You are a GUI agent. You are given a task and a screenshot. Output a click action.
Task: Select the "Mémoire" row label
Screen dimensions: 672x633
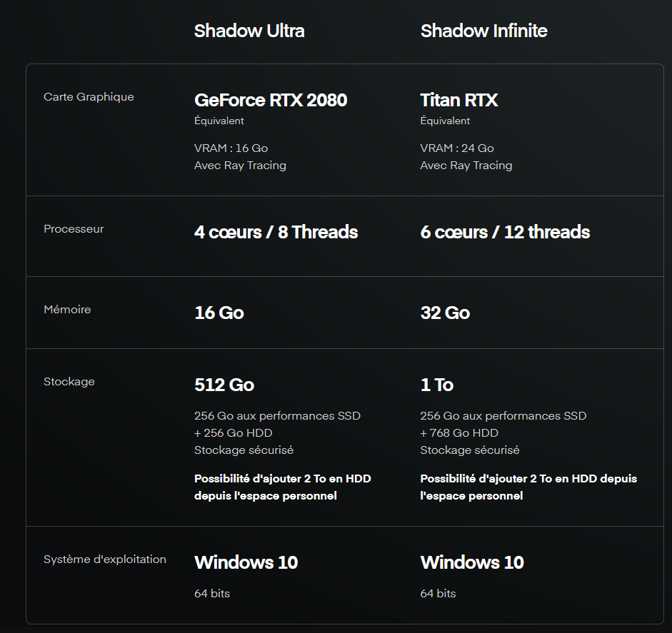(67, 309)
